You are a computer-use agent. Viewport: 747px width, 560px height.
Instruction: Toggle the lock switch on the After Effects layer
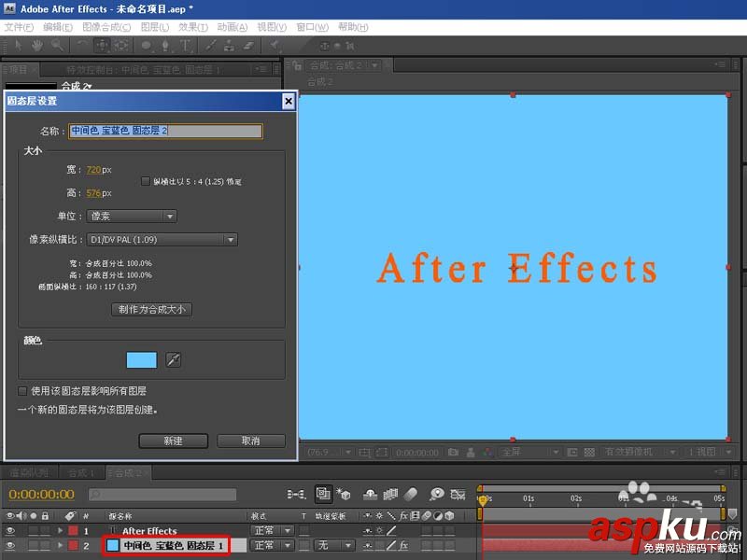point(45,530)
